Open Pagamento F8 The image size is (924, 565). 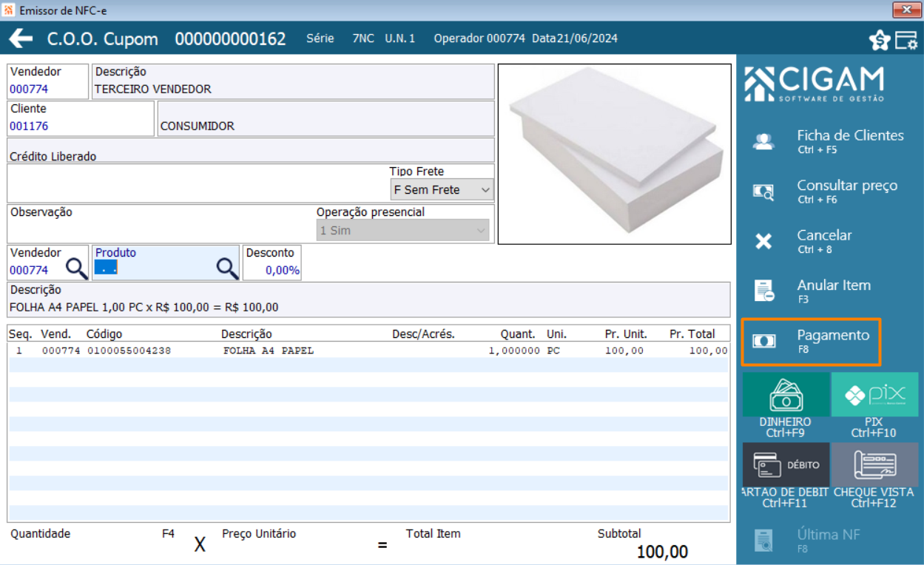833,341
